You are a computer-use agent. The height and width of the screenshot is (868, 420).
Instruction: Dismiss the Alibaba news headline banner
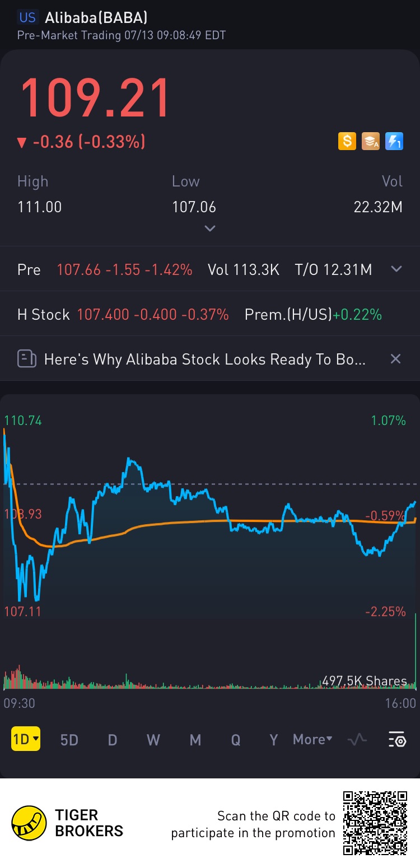tap(395, 359)
